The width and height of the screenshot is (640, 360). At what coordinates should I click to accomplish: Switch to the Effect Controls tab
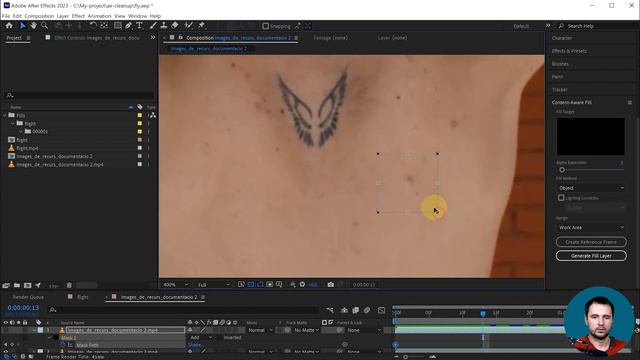coord(97,38)
